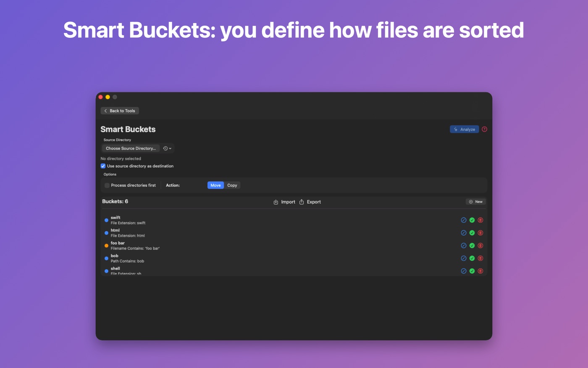Viewport: 588px width, 368px height.
Task: Edit the foo bar bucket
Action: pos(464,246)
